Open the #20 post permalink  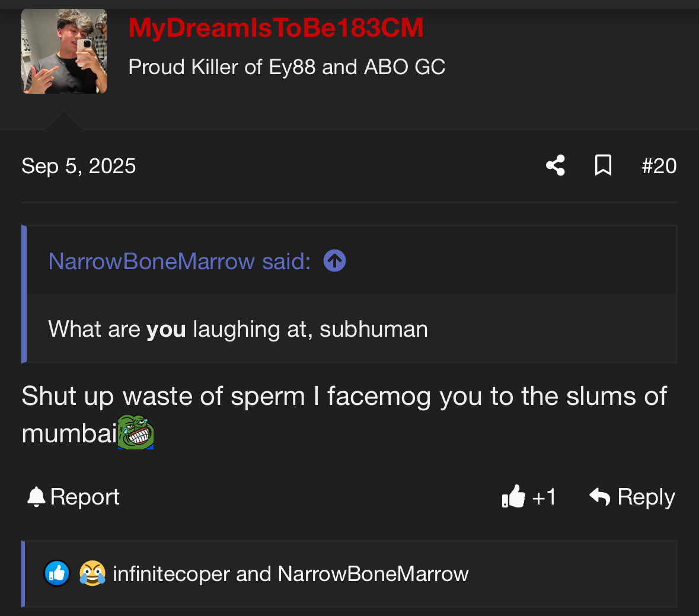pyautogui.click(x=659, y=166)
